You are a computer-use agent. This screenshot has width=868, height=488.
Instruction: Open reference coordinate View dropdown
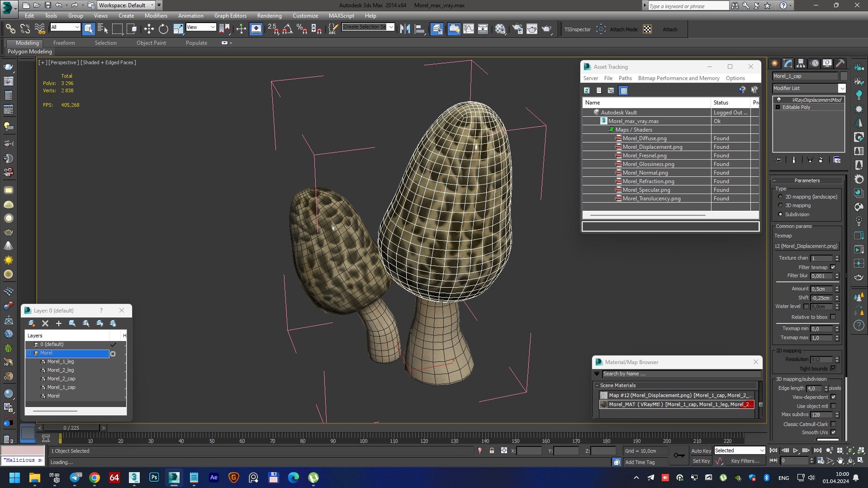pos(213,27)
